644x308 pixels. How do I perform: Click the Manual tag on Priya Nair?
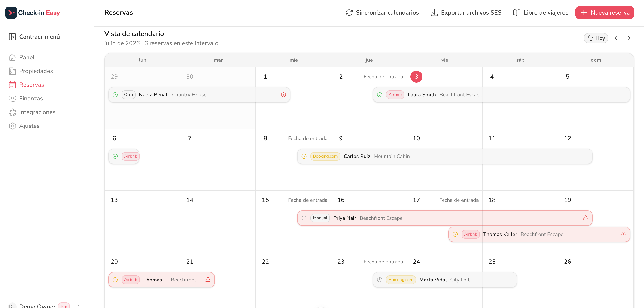click(x=320, y=218)
